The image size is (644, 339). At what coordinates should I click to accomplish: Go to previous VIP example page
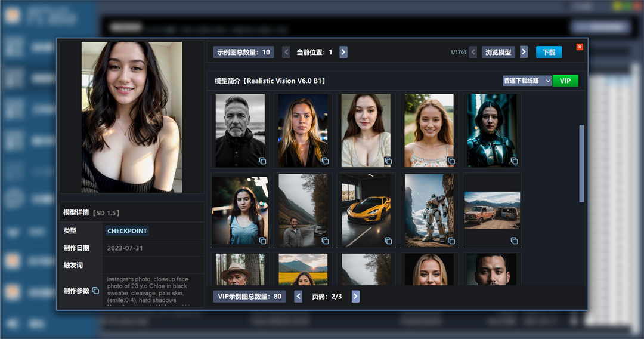pyautogui.click(x=298, y=296)
